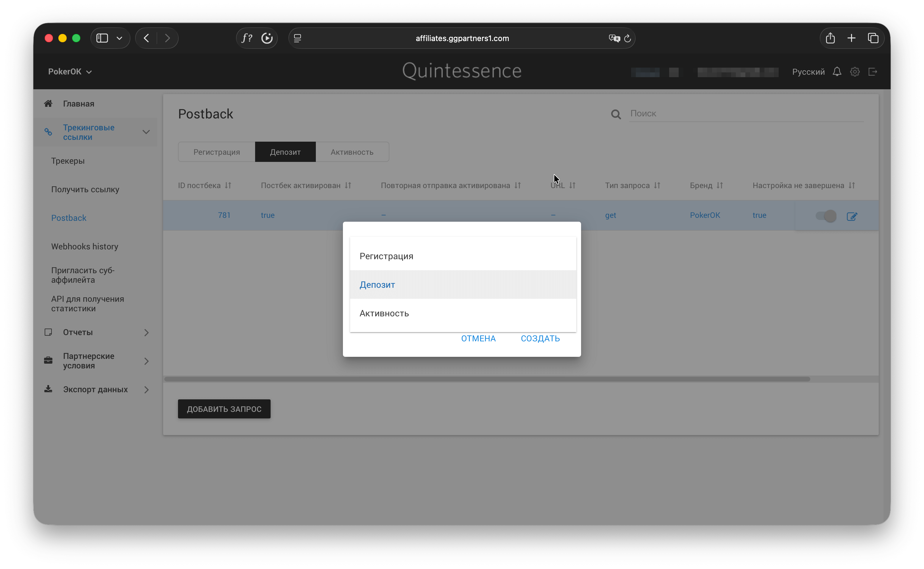
Task: Click the Safari share icon
Action: pos(830,38)
